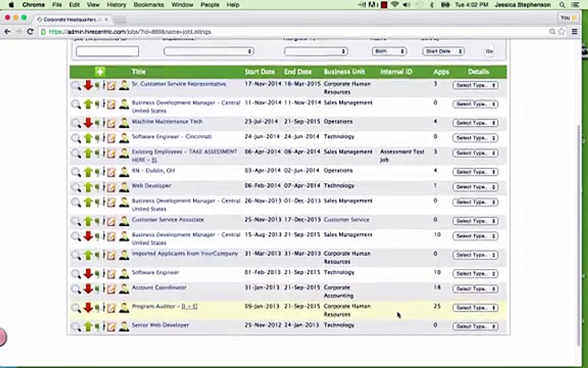This screenshot has width=588, height=368.
Task: Click edit pencil icon for Machine Maintenance Tech
Action: [x=111, y=123]
